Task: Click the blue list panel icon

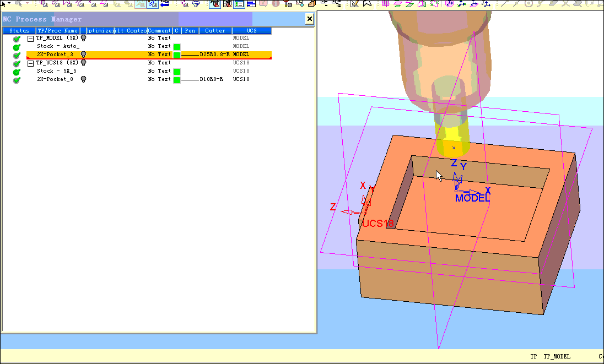Action: pyautogui.click(x=239, y=4)
